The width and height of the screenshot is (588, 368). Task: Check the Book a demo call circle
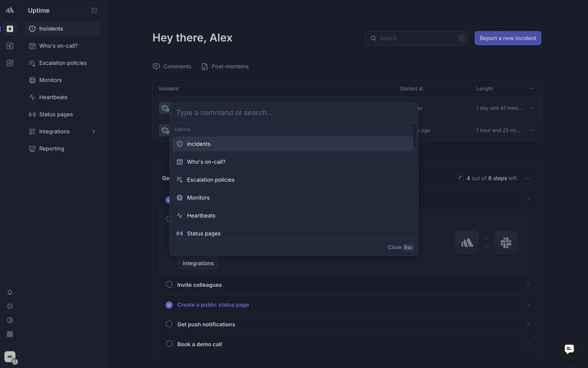pyautogui.click(x=169, y=344)
